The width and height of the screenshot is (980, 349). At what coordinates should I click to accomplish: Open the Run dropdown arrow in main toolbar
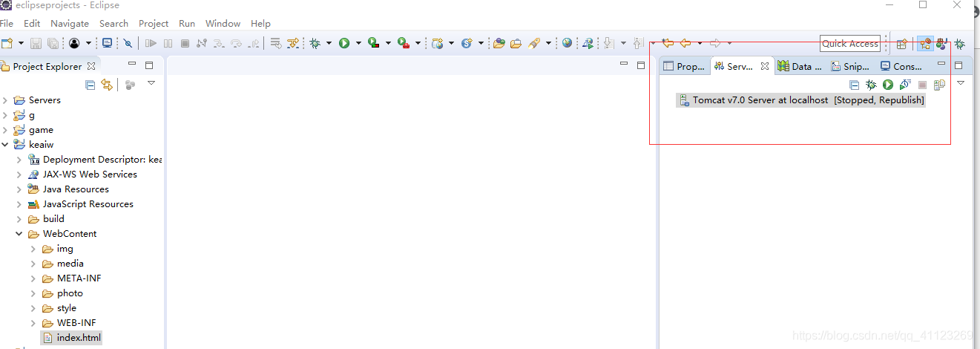[x=358, y=43]
